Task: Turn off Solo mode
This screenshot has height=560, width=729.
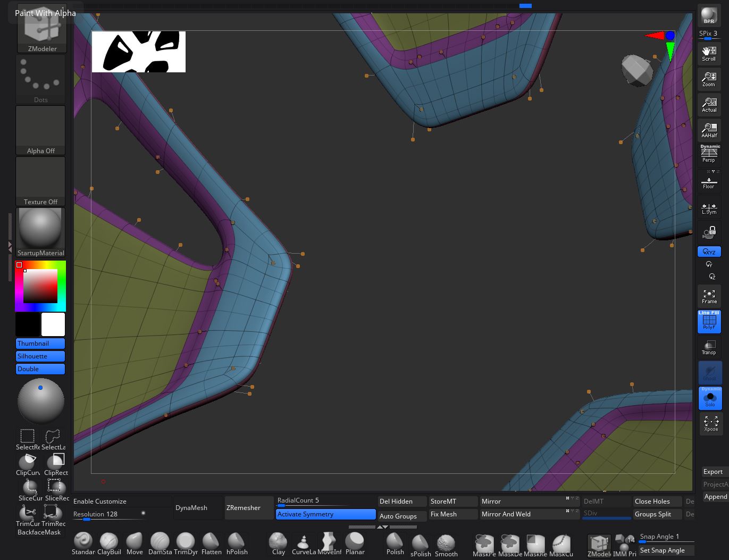Action: 710,398
